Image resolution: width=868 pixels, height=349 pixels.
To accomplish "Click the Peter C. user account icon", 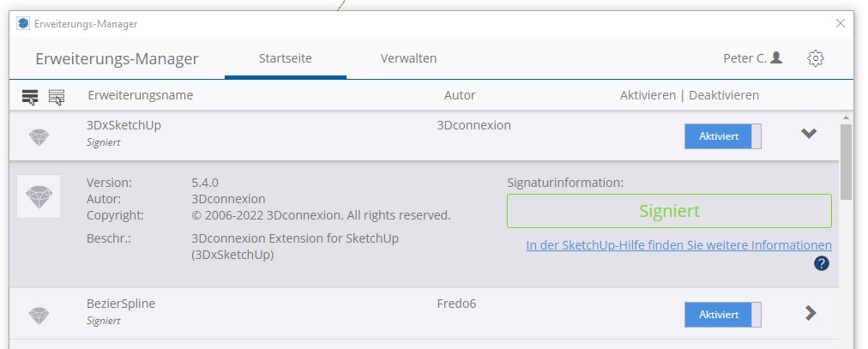I will 776,58.
